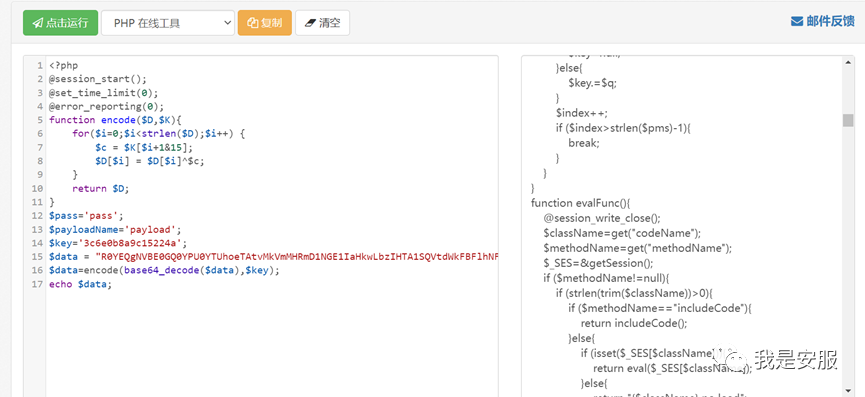Click '$key.=$q;' in the output panel
This screenshot has width=865, height=397.
point(593,83)
